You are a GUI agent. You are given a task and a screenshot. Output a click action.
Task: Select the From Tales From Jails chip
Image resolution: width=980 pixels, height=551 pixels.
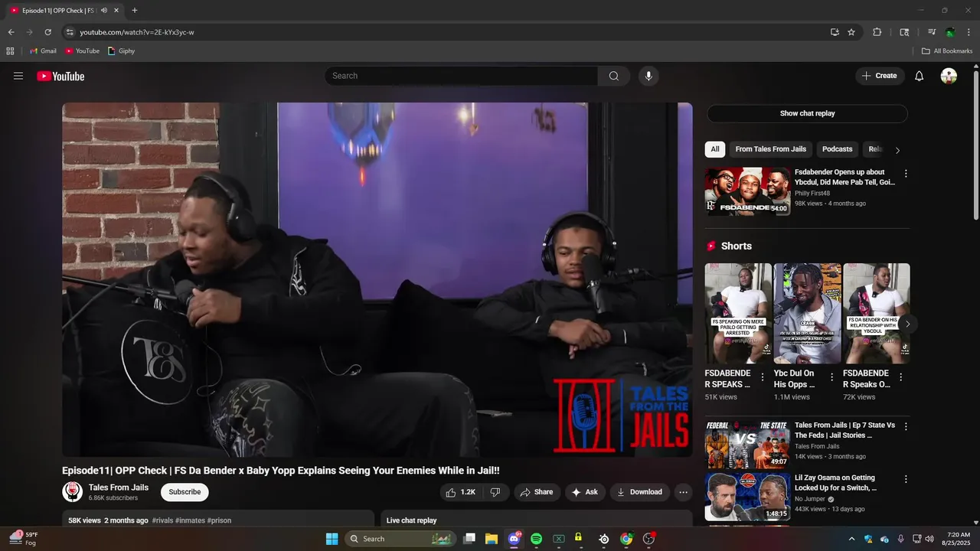(771, 149)
